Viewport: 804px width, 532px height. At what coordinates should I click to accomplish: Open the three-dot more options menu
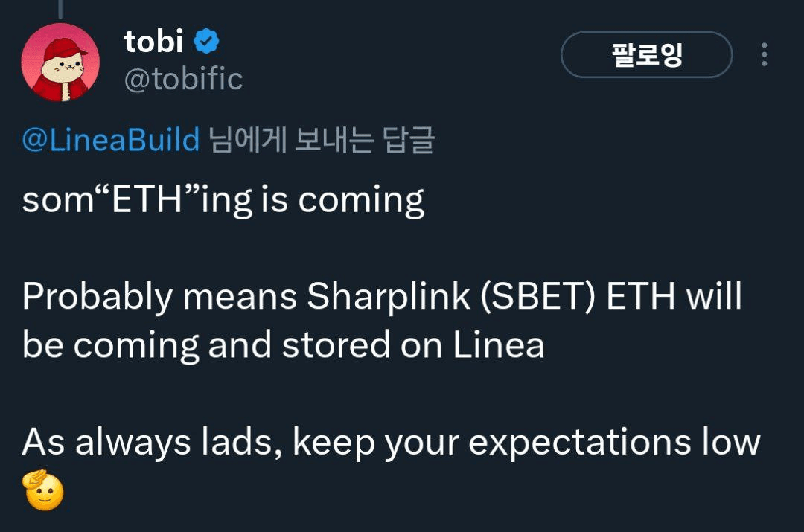coord(764,54)
